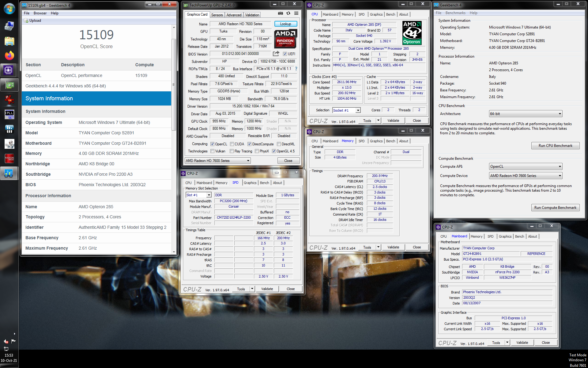Toggle the OpenCL computing checkbox

[x=212, y=144]
